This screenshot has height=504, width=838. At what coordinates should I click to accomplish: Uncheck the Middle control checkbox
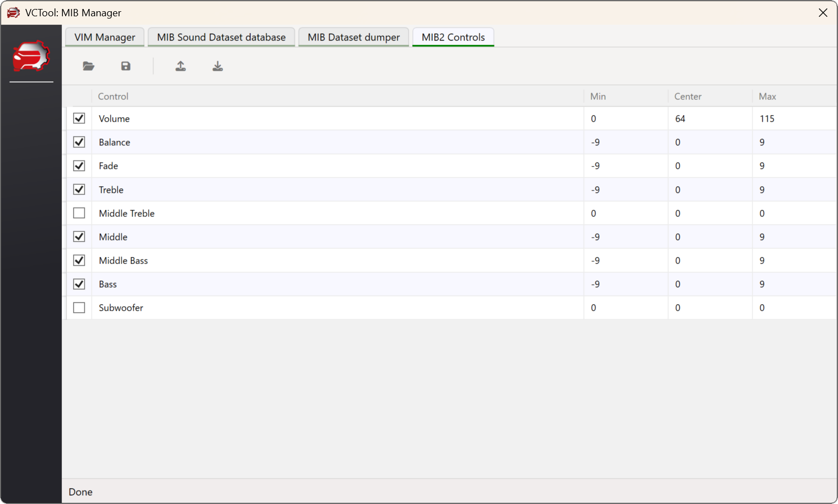(x=79, y=237)
